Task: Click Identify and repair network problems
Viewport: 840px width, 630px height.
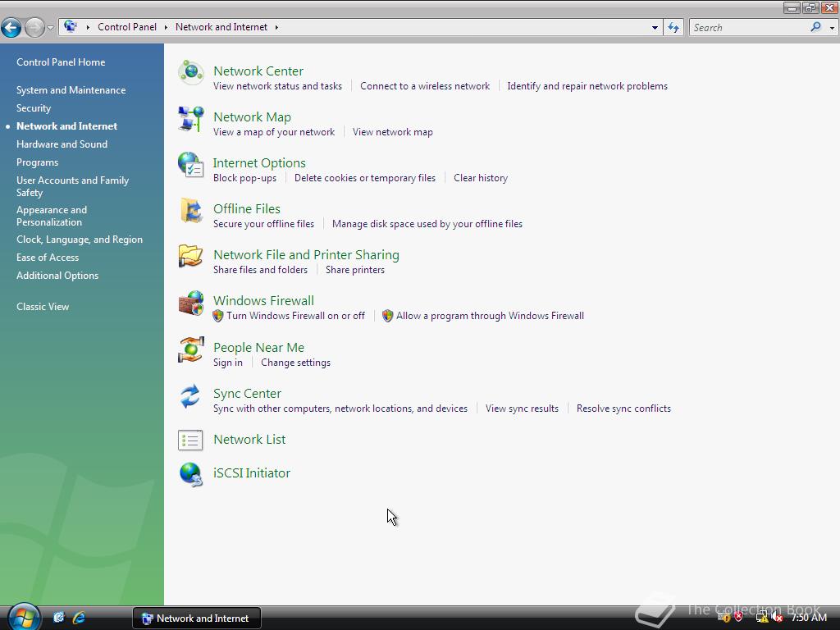Action: 587,86
